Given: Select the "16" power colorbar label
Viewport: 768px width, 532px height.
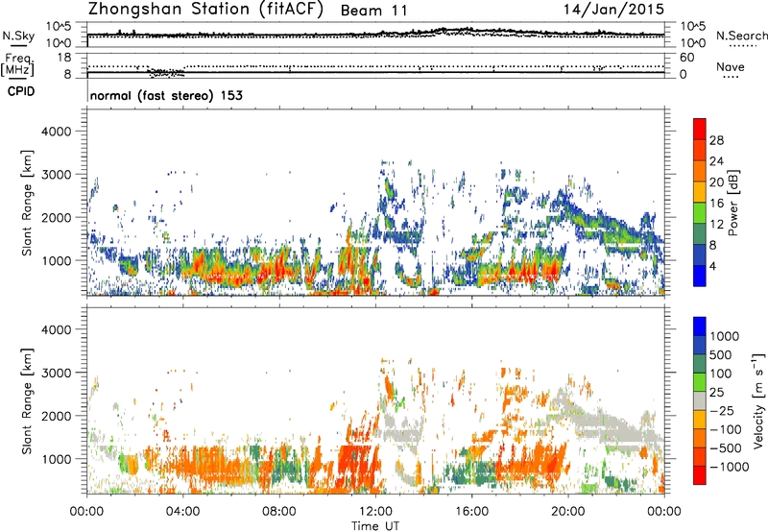Looking at the screenshot, I should click(716, 204).
